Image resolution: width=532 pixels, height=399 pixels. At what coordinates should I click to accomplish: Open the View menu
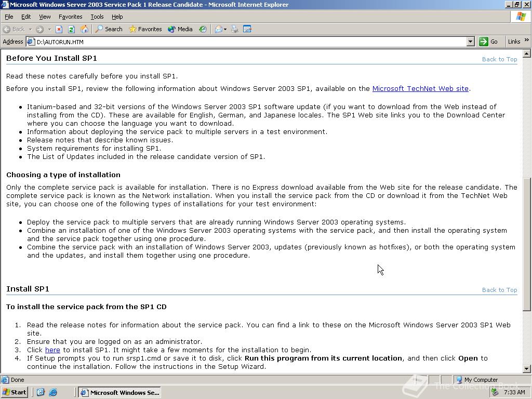coord(45,17)
